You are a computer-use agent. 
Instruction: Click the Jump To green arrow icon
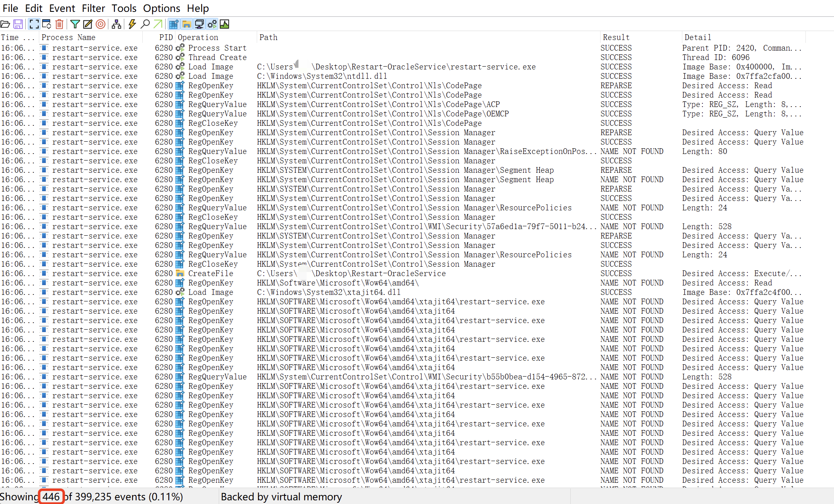tap(158, 25)
